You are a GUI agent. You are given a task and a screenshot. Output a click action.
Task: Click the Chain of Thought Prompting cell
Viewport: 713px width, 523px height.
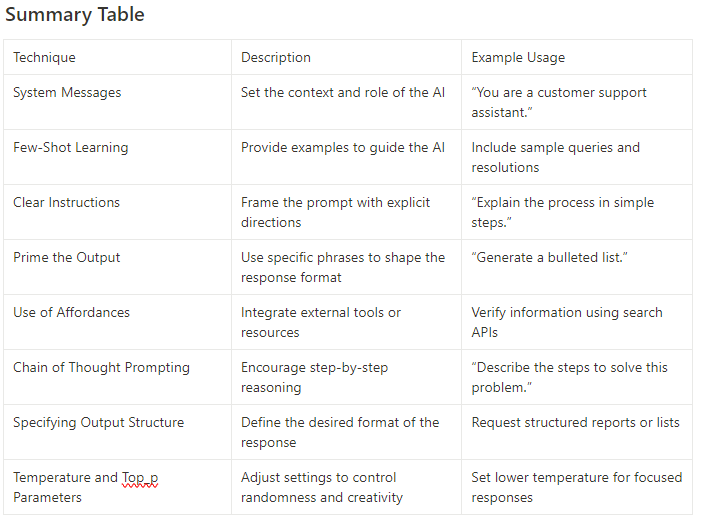click(101, 368)
